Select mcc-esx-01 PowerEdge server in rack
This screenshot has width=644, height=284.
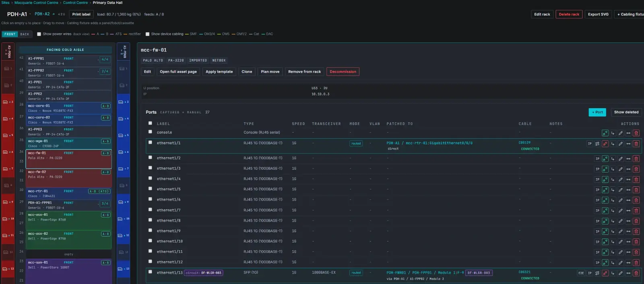69,220
